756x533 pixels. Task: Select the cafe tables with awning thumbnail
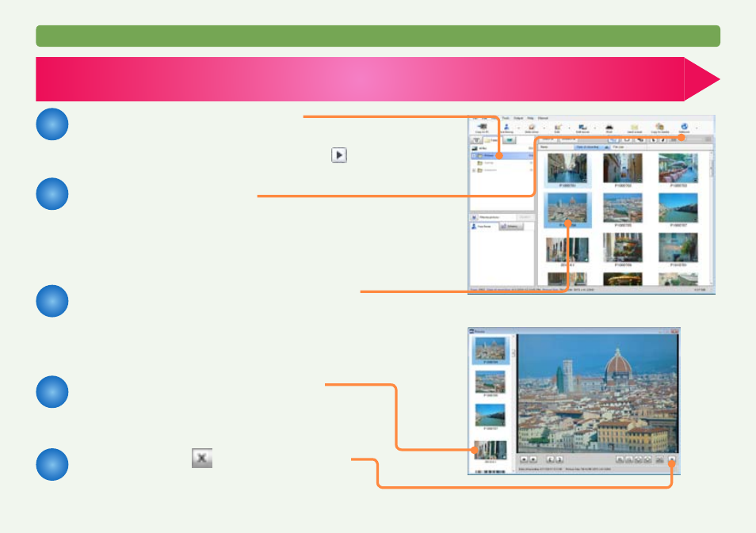click(x=678, y=168)
